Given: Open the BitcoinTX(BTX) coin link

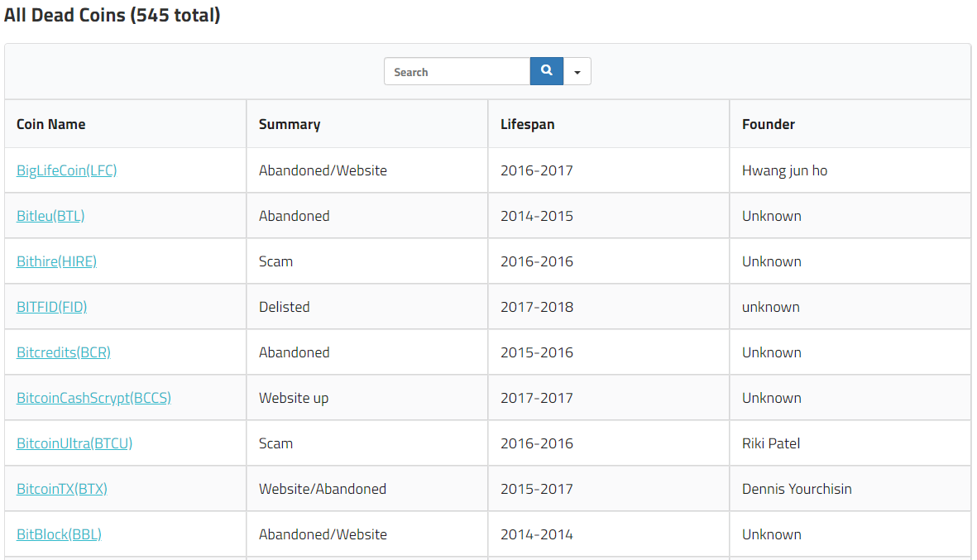Looking at the screenshot, I should [x=62, y=489].
